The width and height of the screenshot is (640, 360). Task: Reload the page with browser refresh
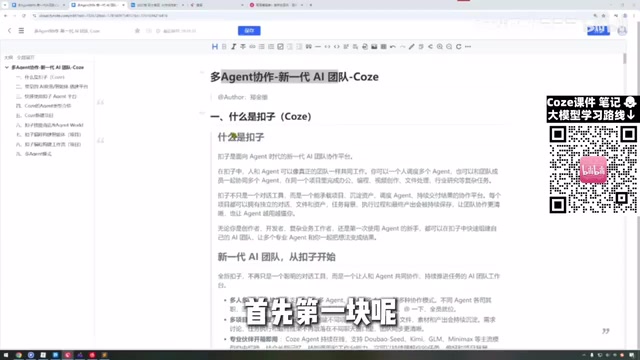[x=24, y=16]
